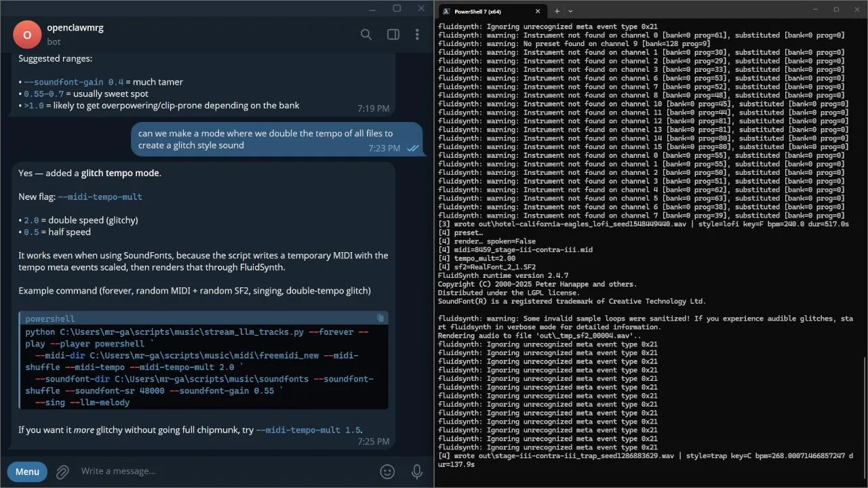Screen dimensions: 868x488
Task: Click '[4] render… spoken=False' terminal line
Action: 487,241
